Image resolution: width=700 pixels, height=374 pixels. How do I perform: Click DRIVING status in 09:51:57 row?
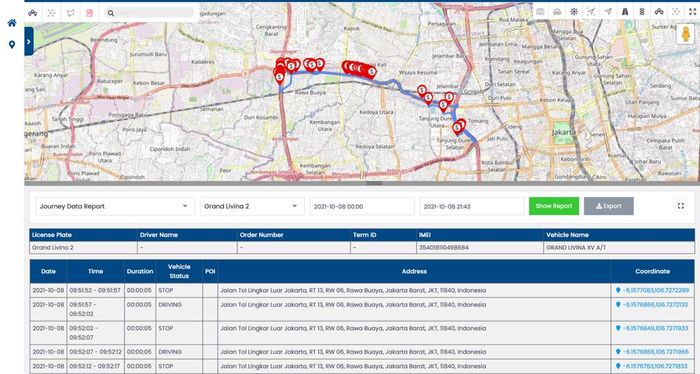[170, 305]
